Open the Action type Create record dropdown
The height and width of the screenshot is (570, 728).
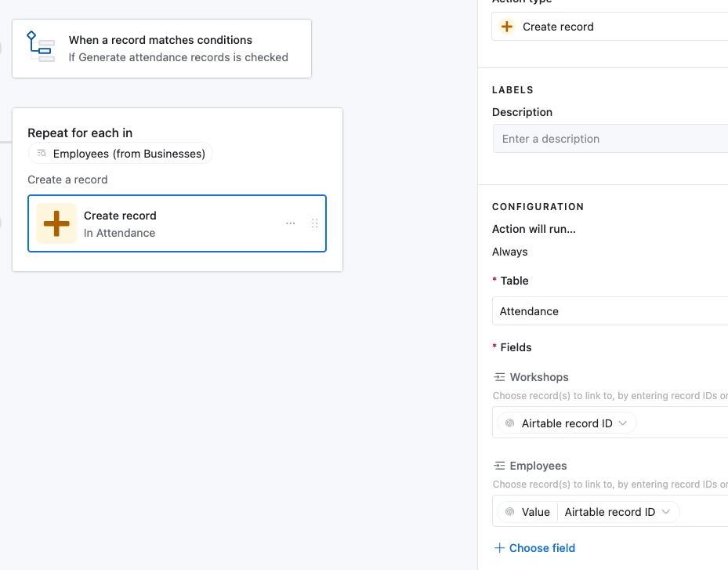click(x=610, y=27)
